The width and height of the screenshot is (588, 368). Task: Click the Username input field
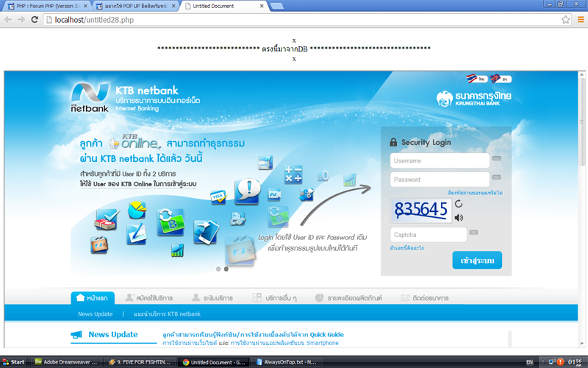440,160
